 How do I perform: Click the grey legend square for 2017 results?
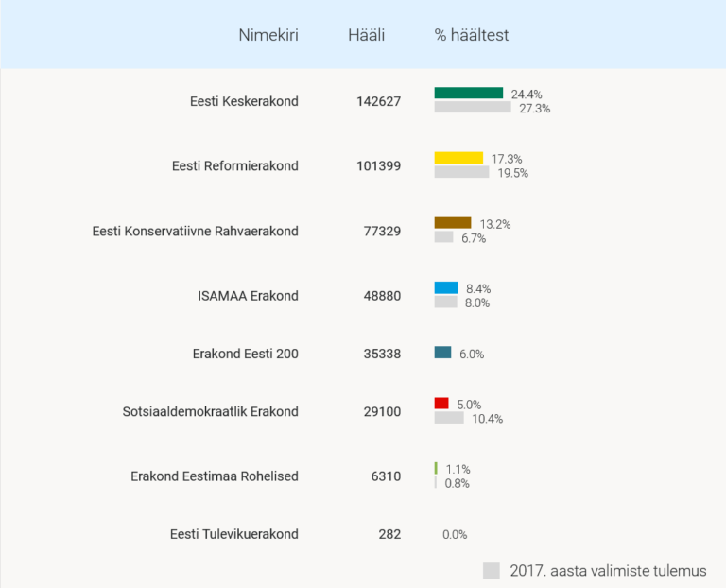point(492,571)
